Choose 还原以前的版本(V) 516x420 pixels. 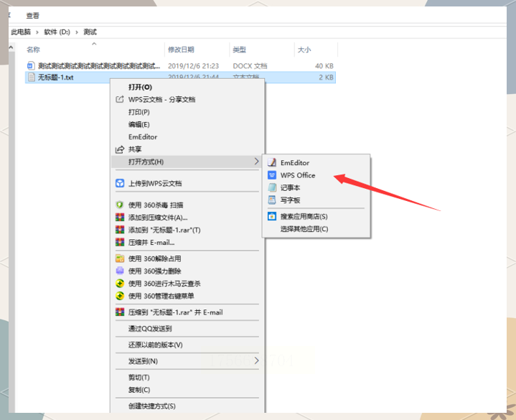tap(155, 345)
